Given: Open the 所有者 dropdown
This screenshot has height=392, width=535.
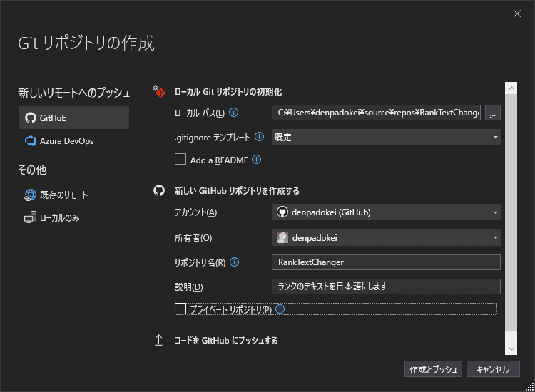Looking at the screenshot, I should (x=386, y=237).
